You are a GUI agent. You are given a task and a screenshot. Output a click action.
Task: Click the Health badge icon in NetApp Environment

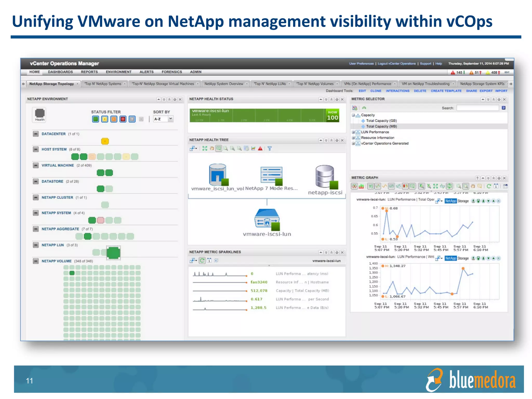[x=40, y=114]
